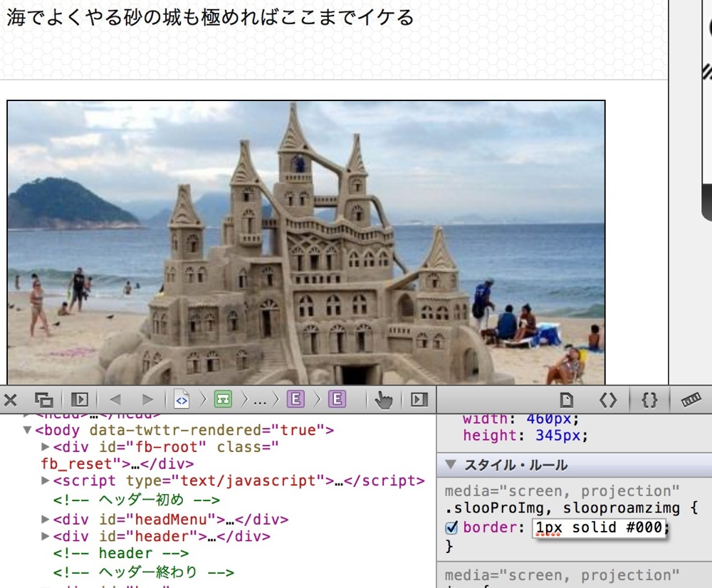Viewport: 712px width, 588px height.
Task: Activate the element inspect hand pointer
Action: coord(384,400)
